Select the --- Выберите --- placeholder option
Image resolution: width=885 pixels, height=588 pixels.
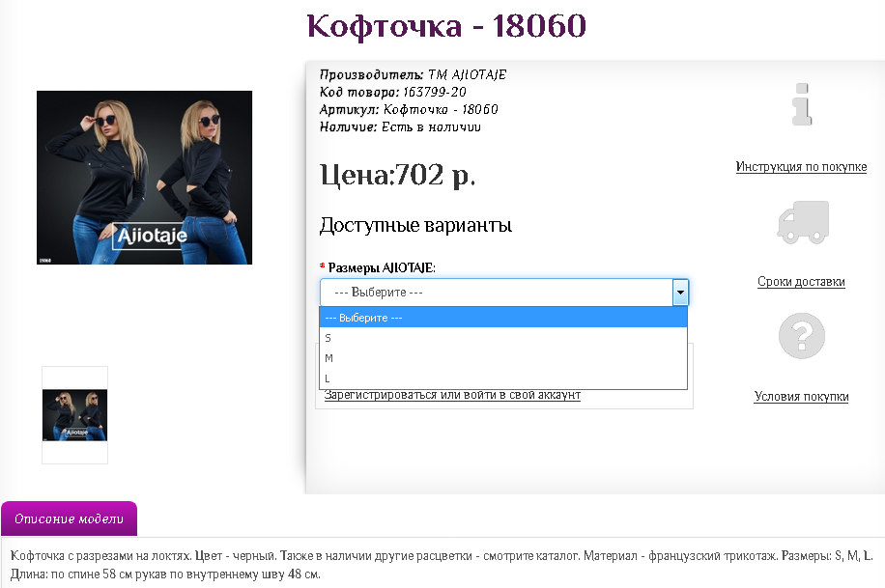[502, 318]
